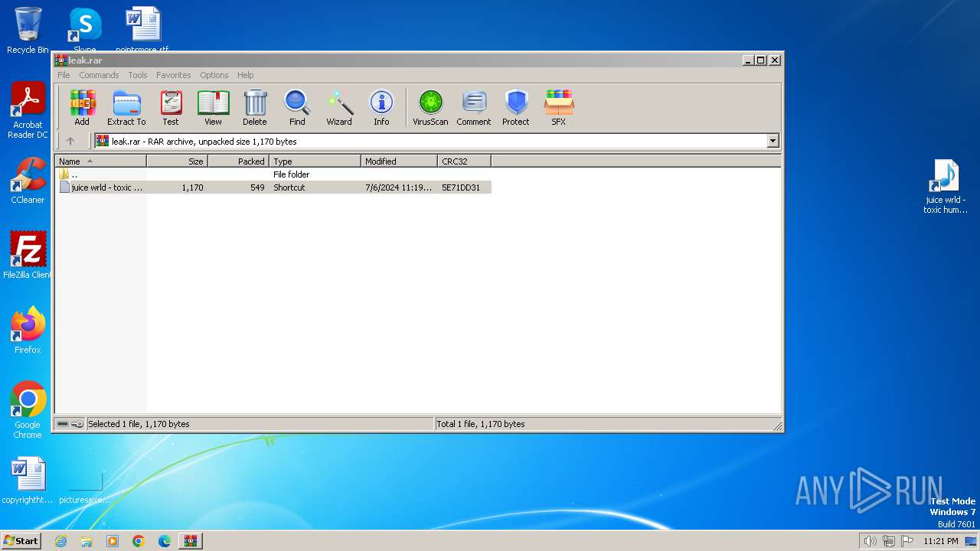This screenshot has height=551, width=980.
Task: Sort by Type column header
Action: [315, 161]
